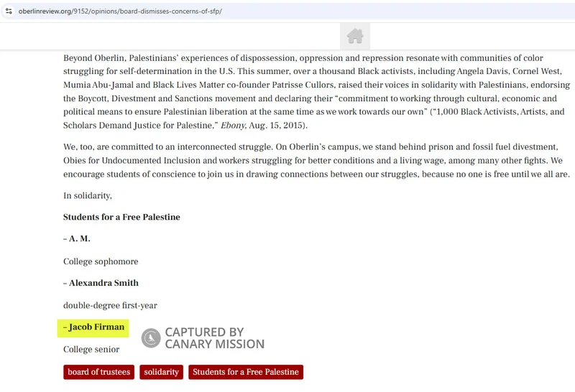
Task: Click the Alexandra Smith signature
Action: point(101,283)
